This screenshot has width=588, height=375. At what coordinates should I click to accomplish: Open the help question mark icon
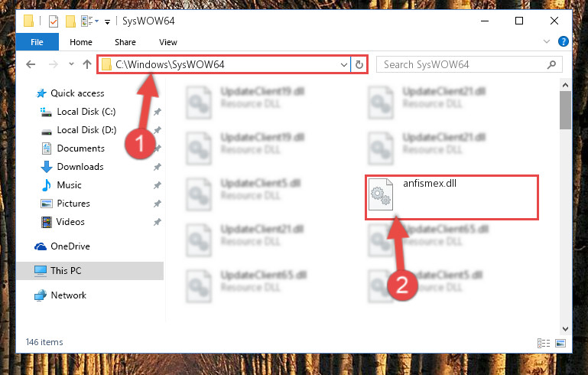tap(563, 41)
